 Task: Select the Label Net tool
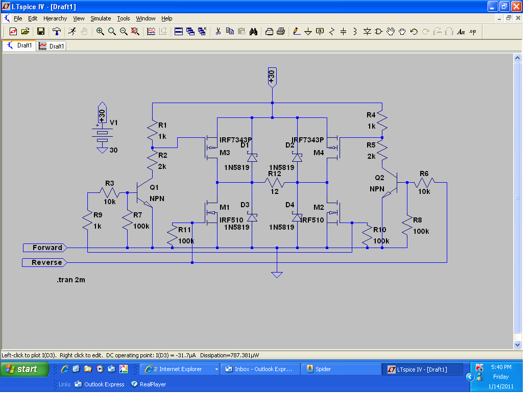coord(320,32)
